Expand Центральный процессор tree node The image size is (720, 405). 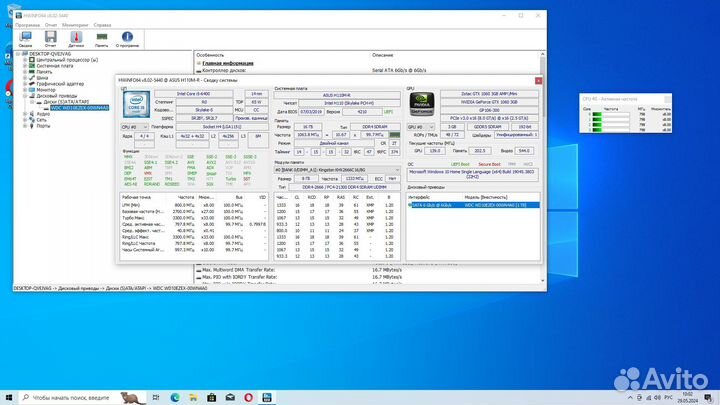click(x=25, y=60)
